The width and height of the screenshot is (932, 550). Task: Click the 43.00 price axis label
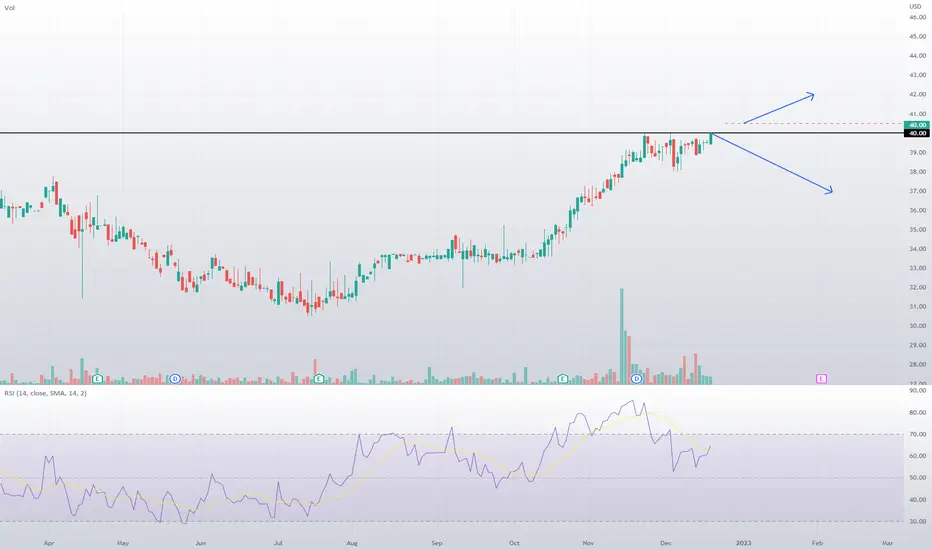(917, 75)
